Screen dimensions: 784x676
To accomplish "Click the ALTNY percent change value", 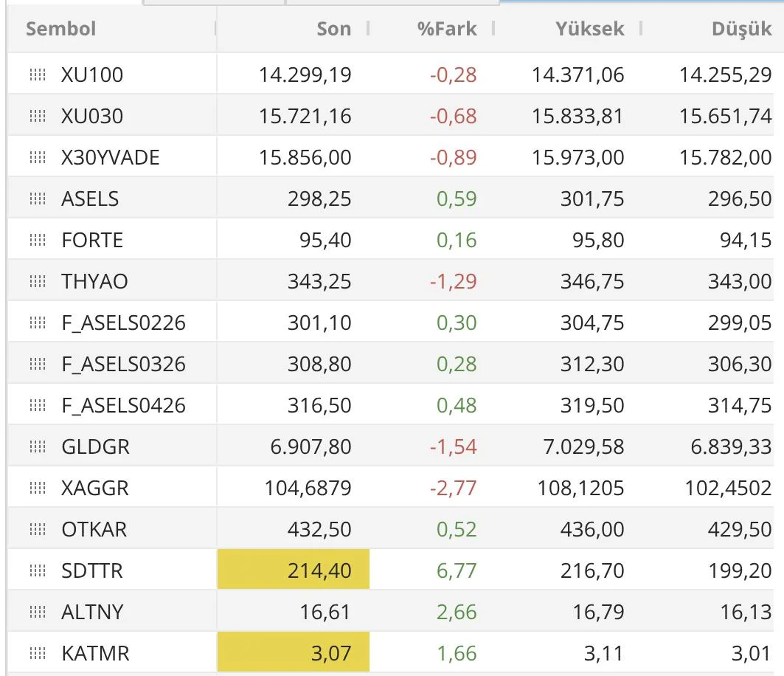I will (x=457, y=612).
